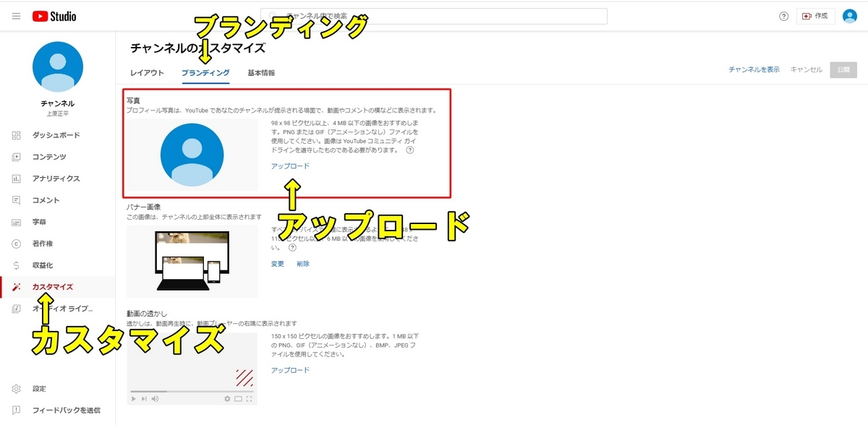Click the 公開 (Publish) button
Image resolution: width=868 pixels, height=425 pixels.
tap(843, 69)
